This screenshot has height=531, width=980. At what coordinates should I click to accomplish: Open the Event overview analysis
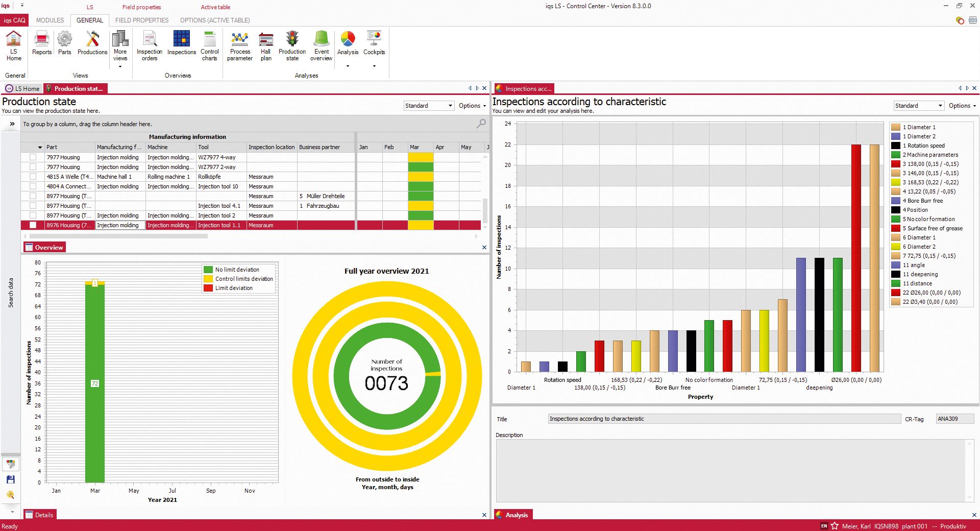tap(321, 45)
